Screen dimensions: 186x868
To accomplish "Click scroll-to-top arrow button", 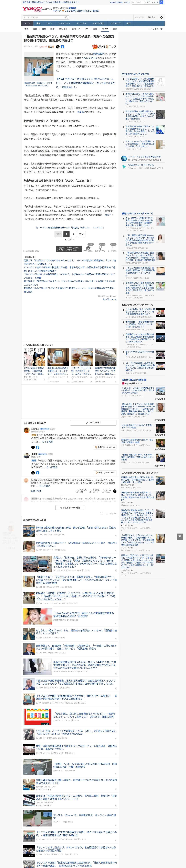I will 180,537.
